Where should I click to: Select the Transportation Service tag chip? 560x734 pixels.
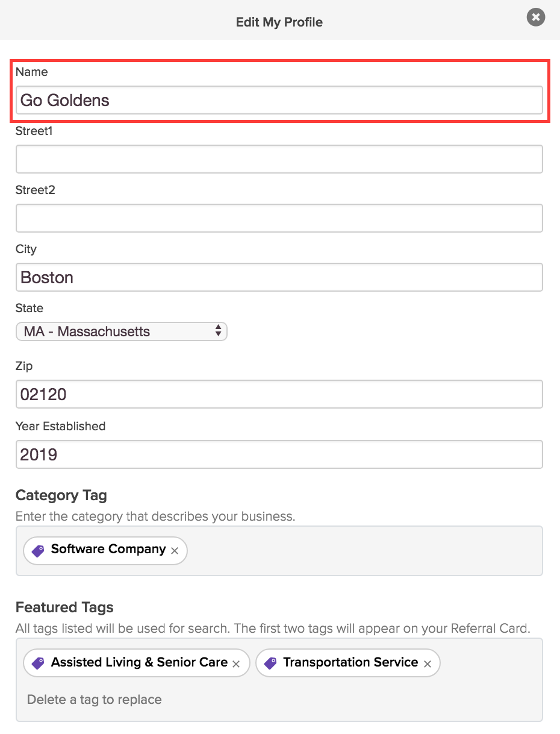348,663
